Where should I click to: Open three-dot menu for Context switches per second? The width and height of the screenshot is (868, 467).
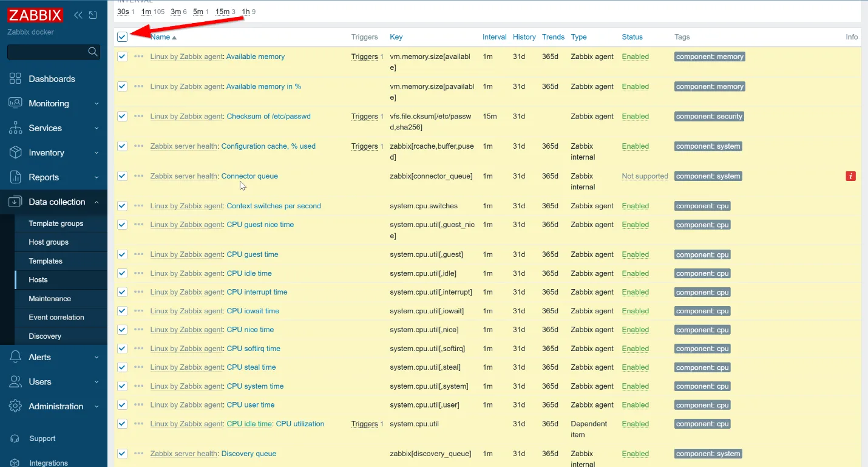click(x=139, y=206)
